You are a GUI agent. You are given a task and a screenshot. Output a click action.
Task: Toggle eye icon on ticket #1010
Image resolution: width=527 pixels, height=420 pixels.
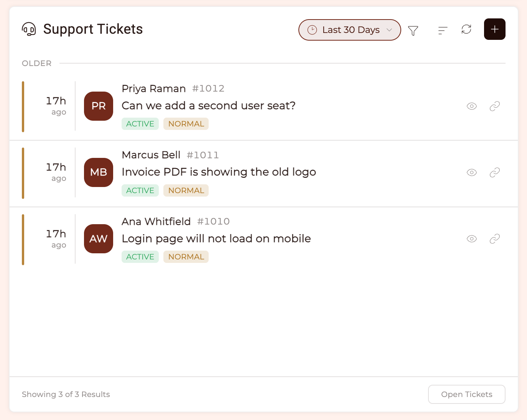472,239
